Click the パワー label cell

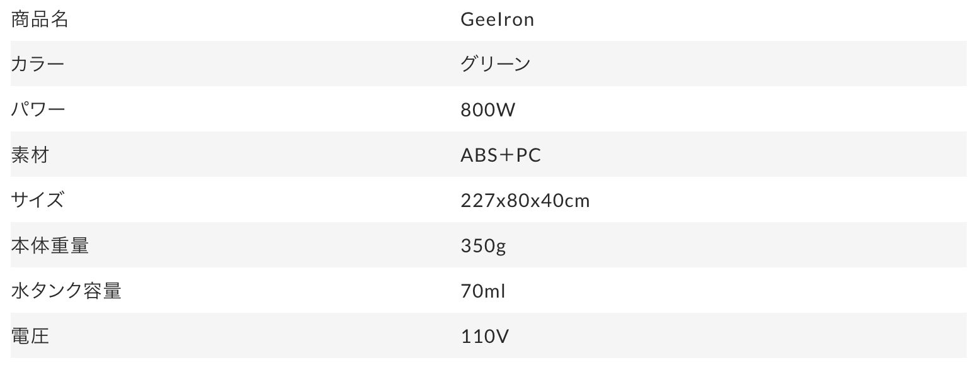coord(38,109)
